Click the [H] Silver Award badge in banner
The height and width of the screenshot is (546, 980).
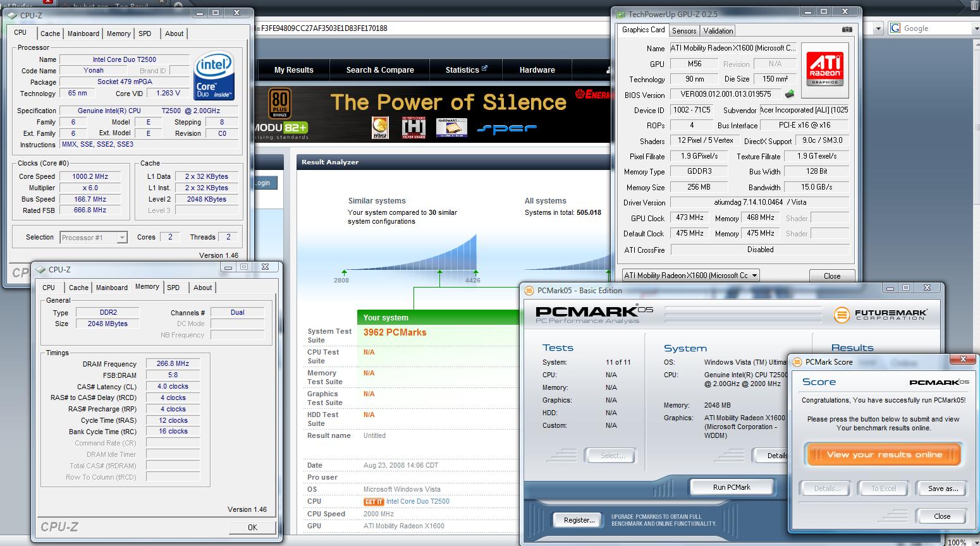pos(413,127)
